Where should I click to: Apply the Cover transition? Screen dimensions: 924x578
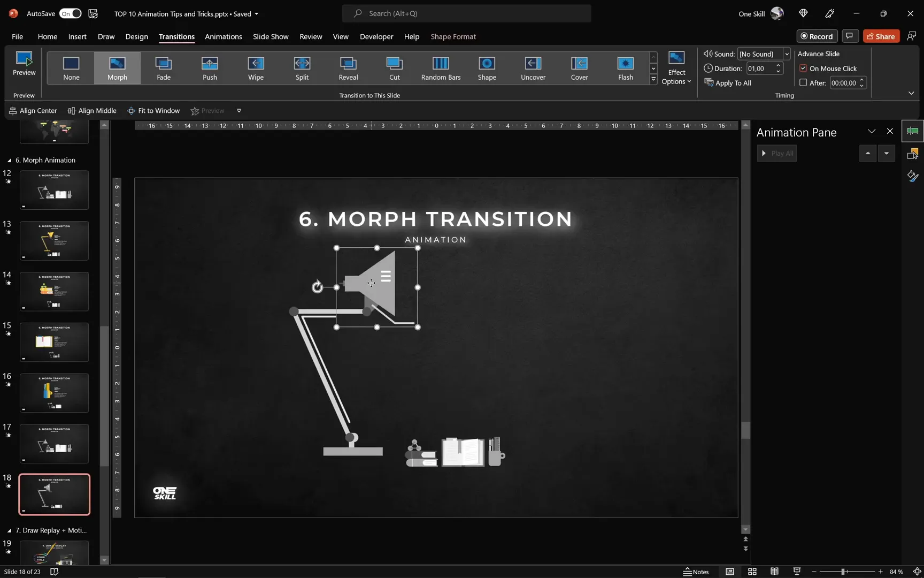(579, 68)
